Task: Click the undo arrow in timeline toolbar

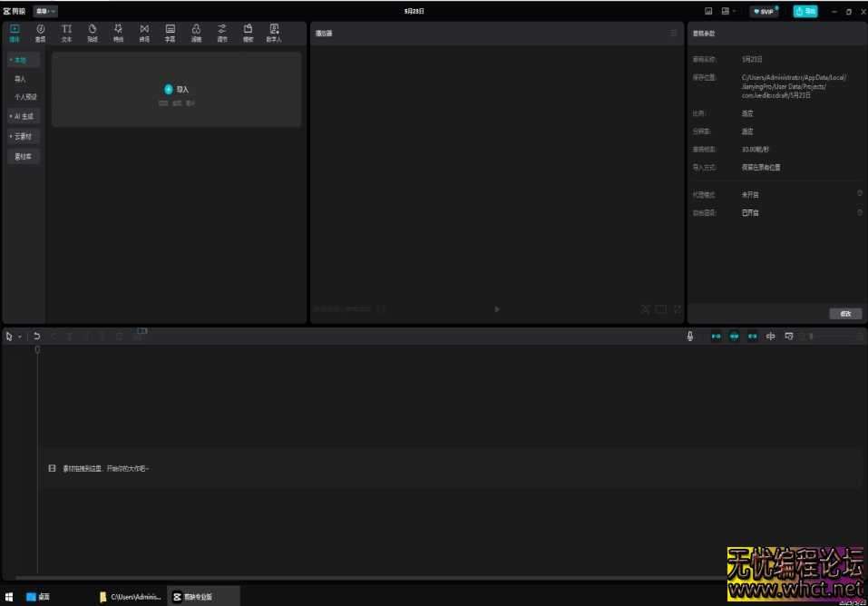Action: point(37,336)
